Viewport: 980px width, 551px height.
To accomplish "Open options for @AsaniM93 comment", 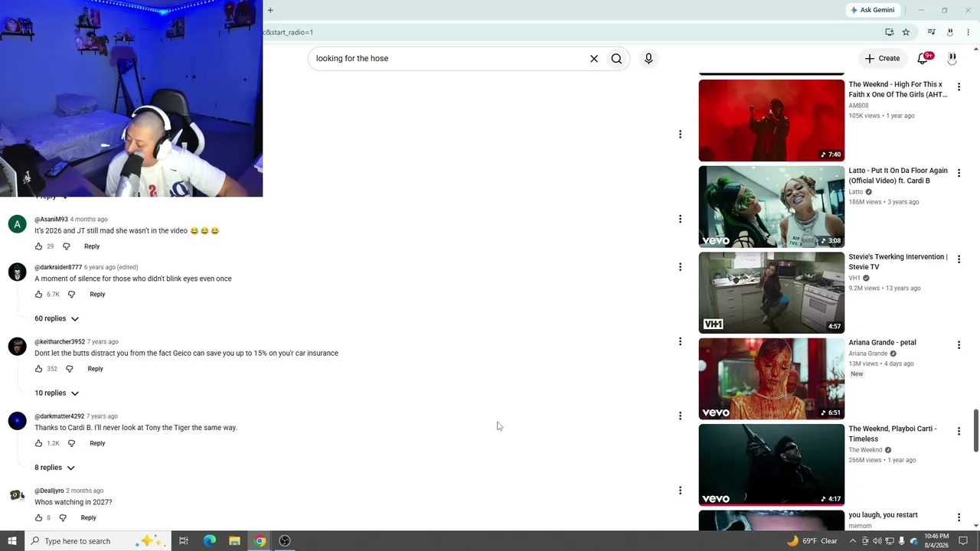I will pos(680,219).
